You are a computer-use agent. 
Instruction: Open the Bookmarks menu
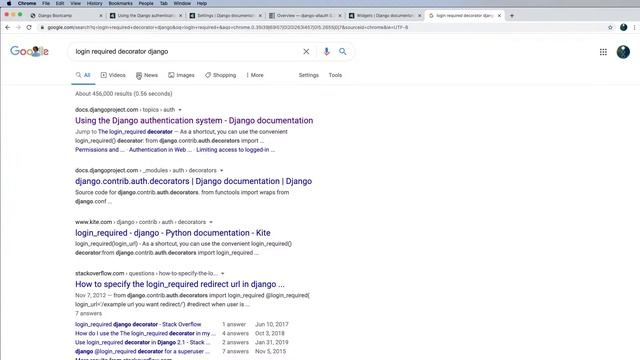(120, 3)
